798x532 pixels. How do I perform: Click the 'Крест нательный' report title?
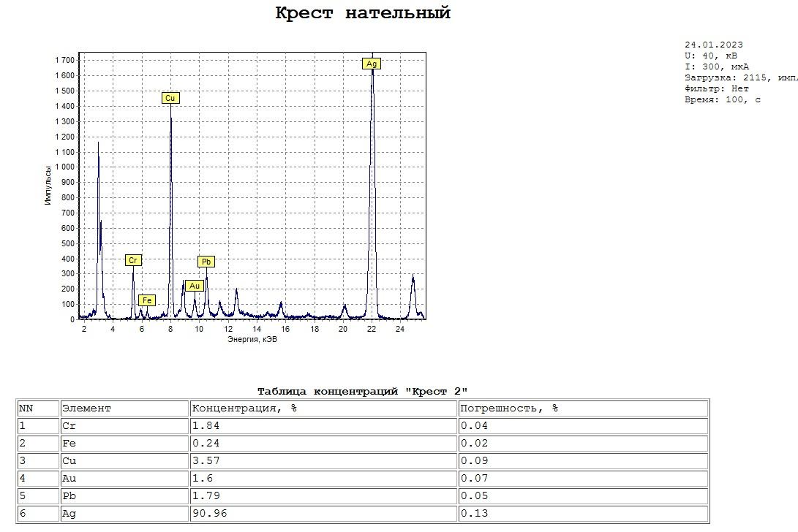pos(363,13)
